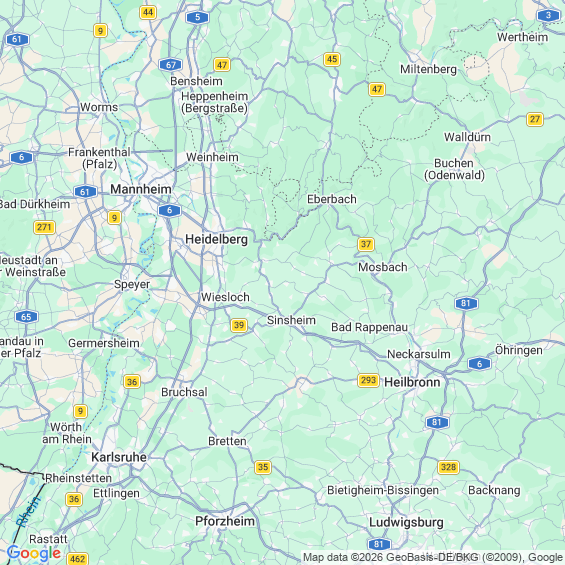The width and height of the screenshot is (565, 565).
Task: Select the Karlsruhe city label
Action: pos(119,457)
